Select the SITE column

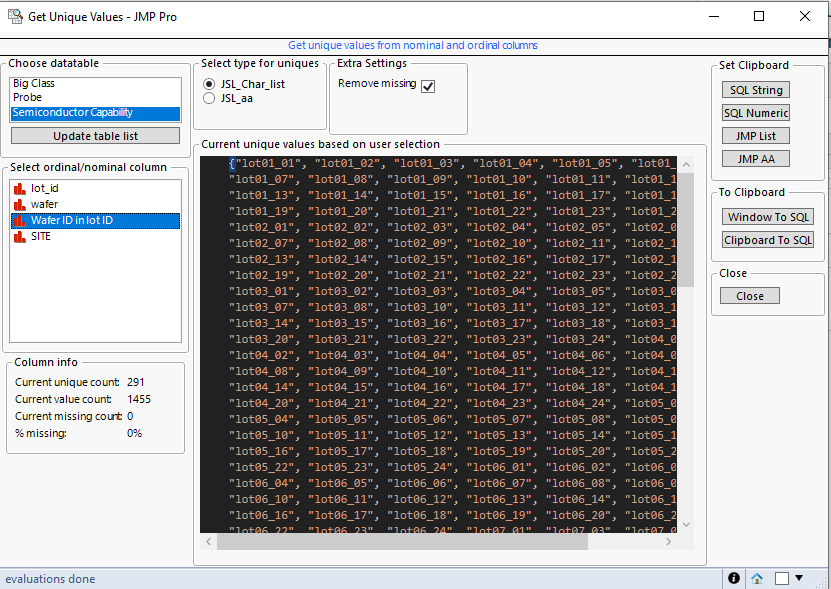[95, 236]
